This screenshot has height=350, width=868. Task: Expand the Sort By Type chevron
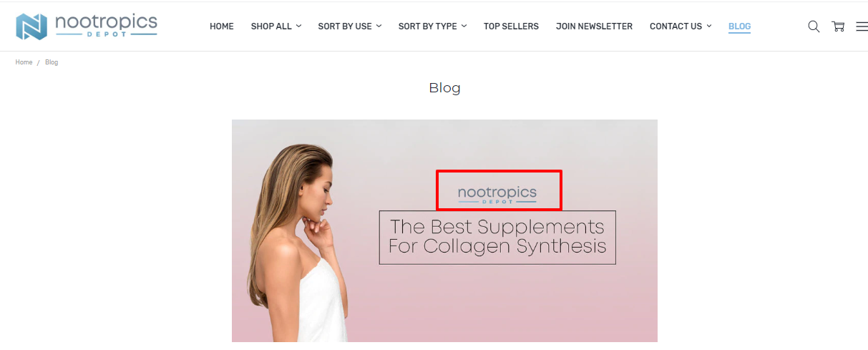tap(464, 26)
